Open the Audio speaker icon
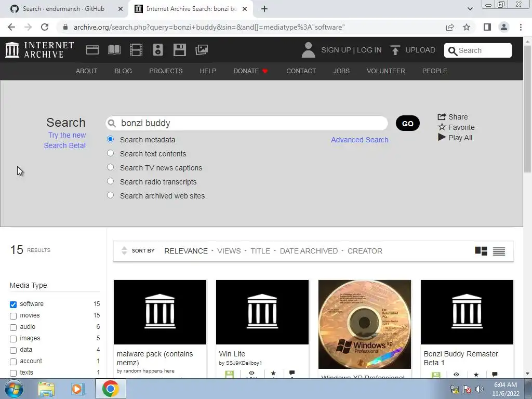This screenshot has width=532, height=399. pos(158,50)
